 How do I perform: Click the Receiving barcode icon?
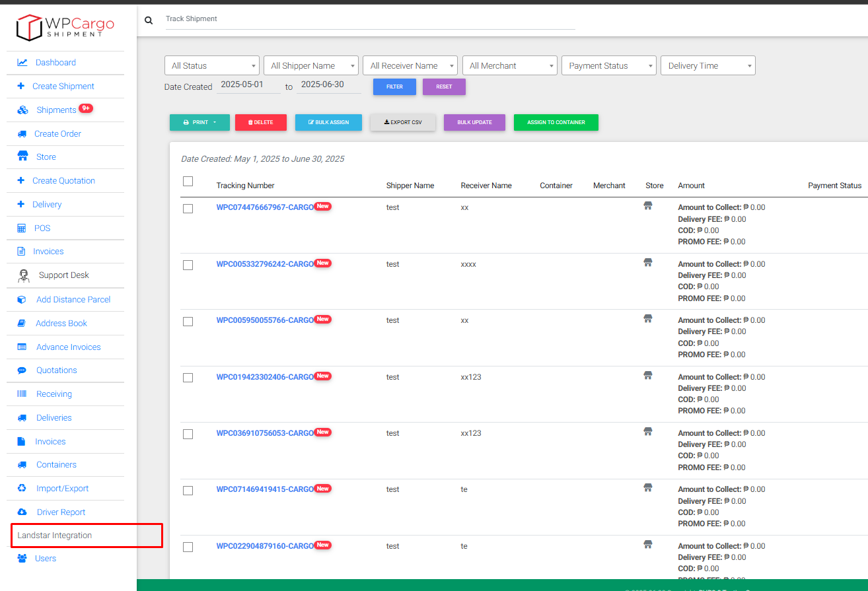[x=22, y=394]
